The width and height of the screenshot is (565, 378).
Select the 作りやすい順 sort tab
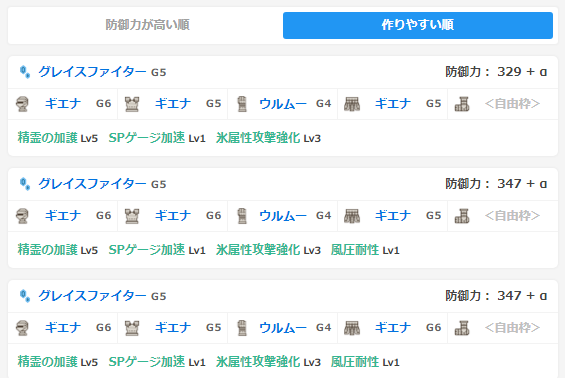[x=418, y=25]
